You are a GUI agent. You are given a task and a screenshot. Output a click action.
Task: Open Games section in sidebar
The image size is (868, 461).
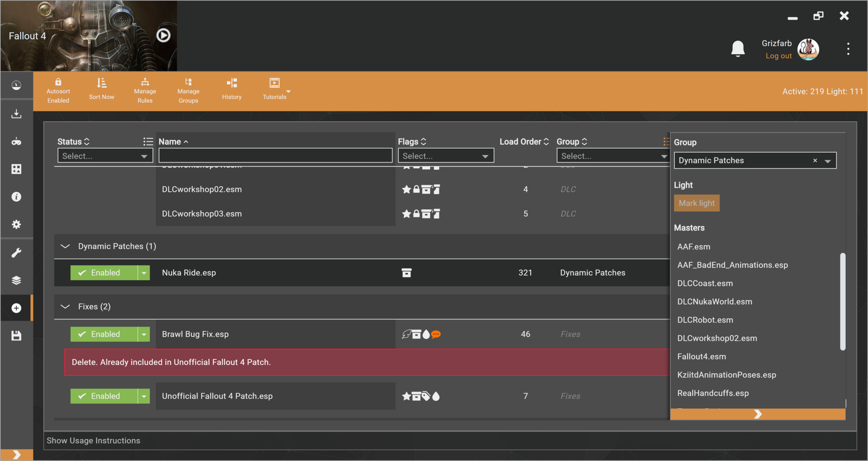[16, 141]
